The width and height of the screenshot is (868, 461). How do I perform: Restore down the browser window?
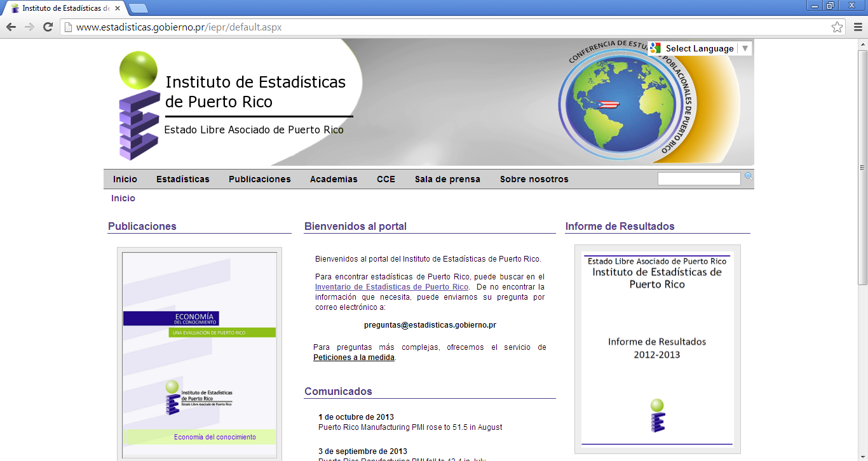(x=831, y=6)
